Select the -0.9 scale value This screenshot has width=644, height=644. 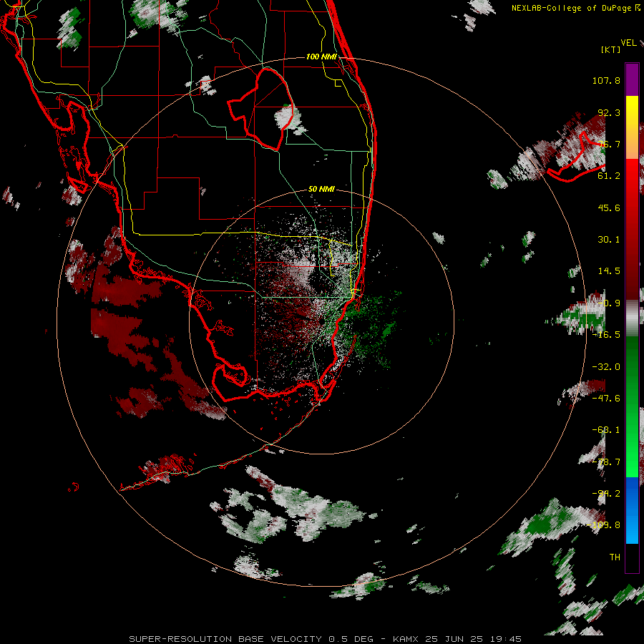pos(609,303)
